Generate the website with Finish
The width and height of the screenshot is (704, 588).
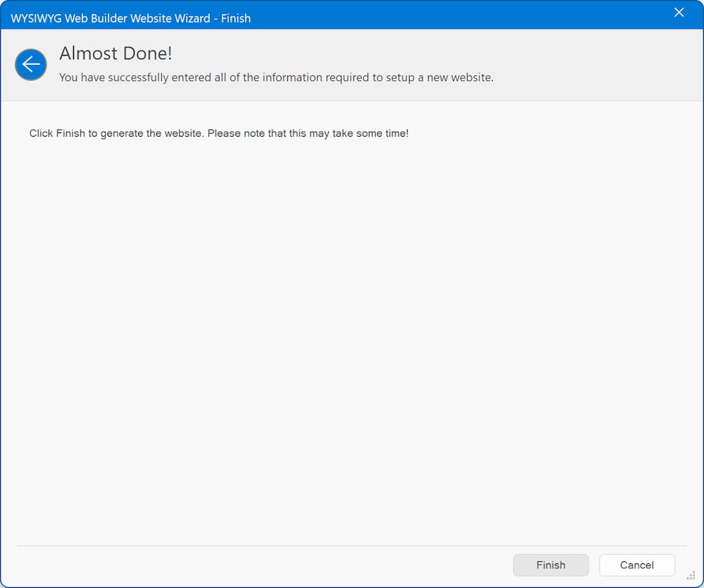[551, 565]
